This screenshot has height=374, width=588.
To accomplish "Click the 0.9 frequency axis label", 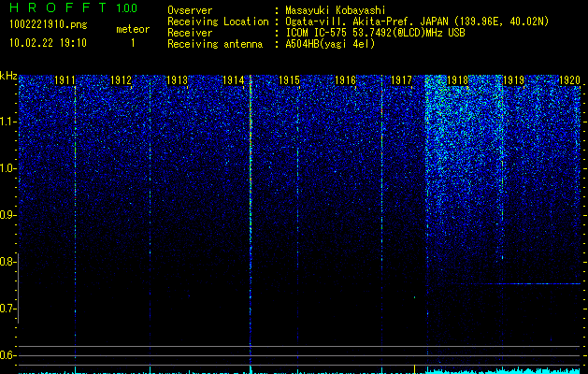I will [7, 215].
